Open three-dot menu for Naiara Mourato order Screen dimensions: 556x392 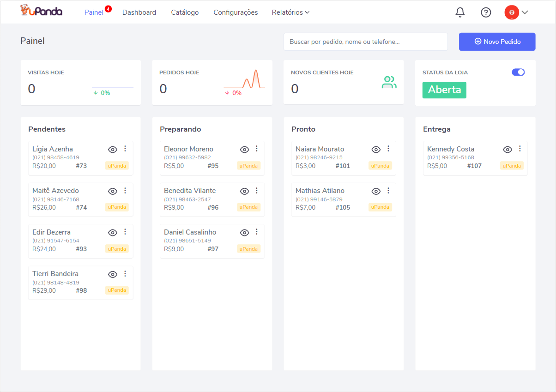[x=388, y=149]
